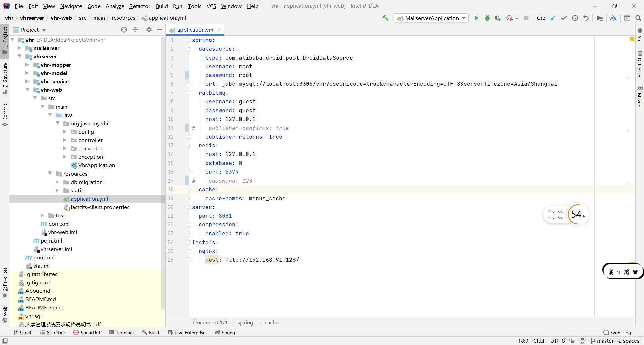
Task: Click the green Run button
Action: pyautogui.click(x=476, y=18)
